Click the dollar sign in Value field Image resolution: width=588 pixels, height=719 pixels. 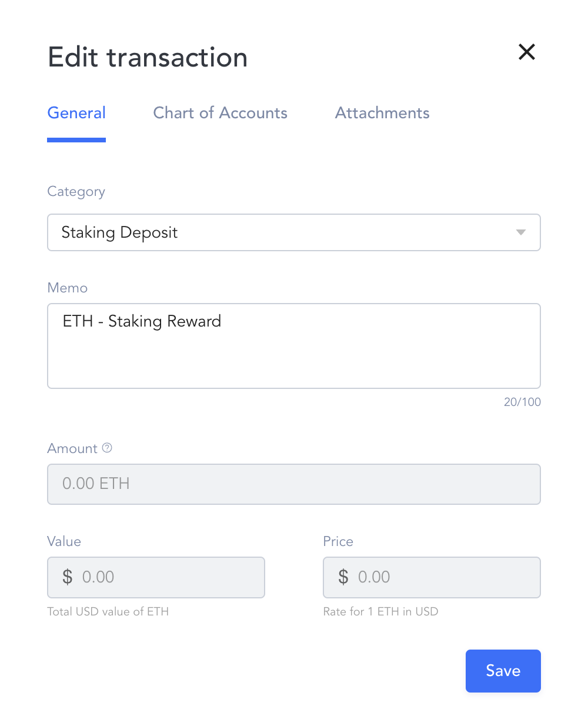coord(67,577)
